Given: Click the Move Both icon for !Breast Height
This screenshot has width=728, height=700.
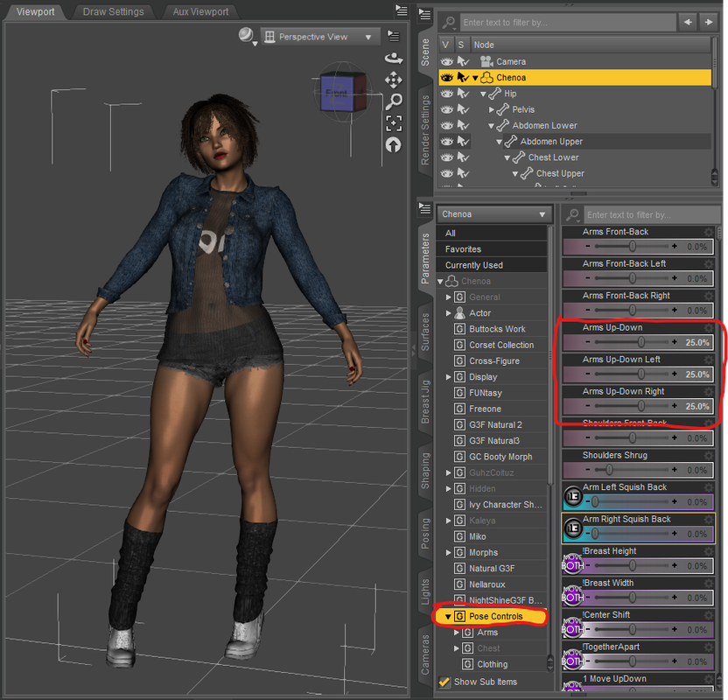Looking at the screenshot, I should tap(572, 563).
